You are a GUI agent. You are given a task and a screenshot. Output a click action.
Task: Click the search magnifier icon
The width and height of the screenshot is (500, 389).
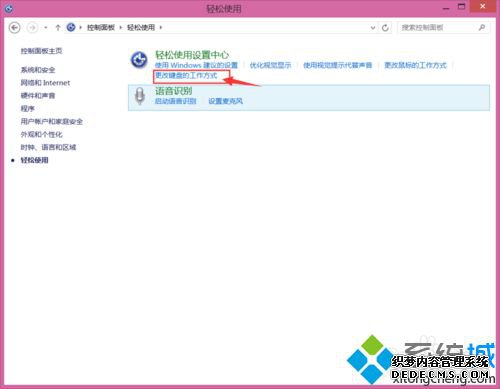(482, 28)
